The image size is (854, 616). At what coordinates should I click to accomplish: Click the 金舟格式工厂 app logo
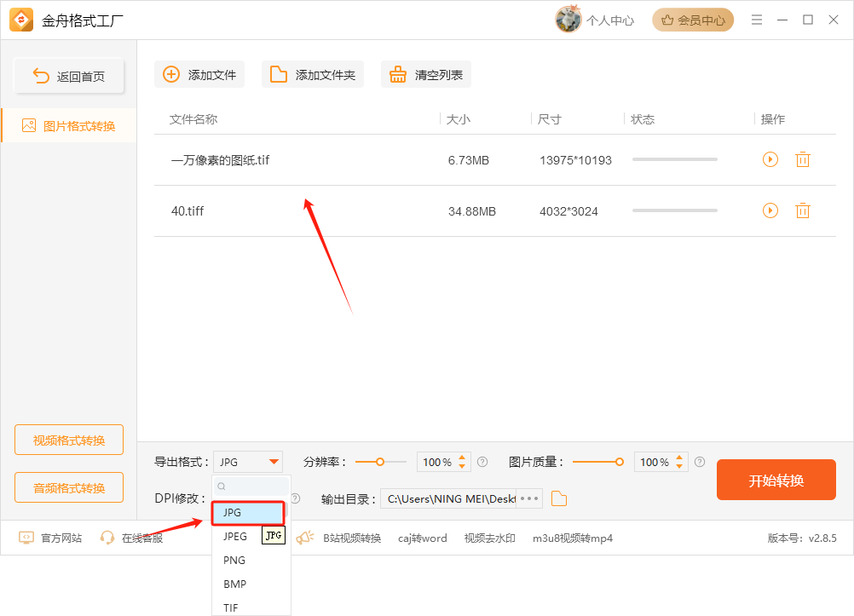[x=21, y=20]
